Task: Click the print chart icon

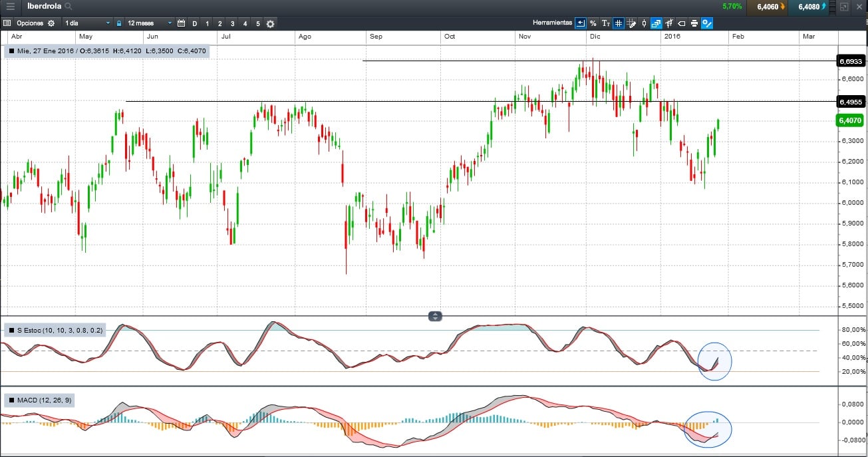Action: [x=694, y=23]
